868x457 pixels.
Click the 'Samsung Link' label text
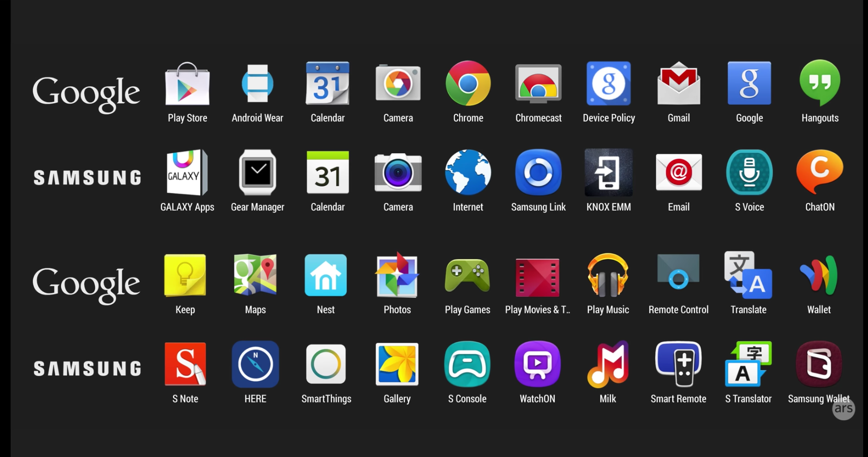tap(538, 207)
